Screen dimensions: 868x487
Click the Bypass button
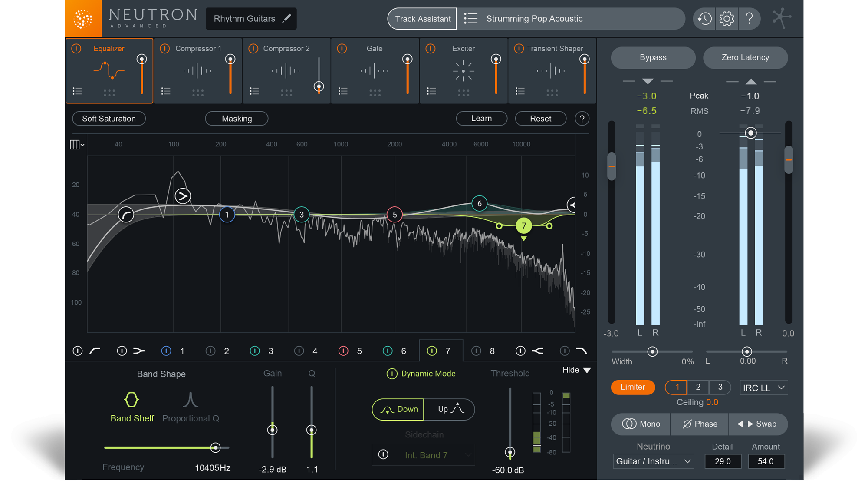[653, 57]
